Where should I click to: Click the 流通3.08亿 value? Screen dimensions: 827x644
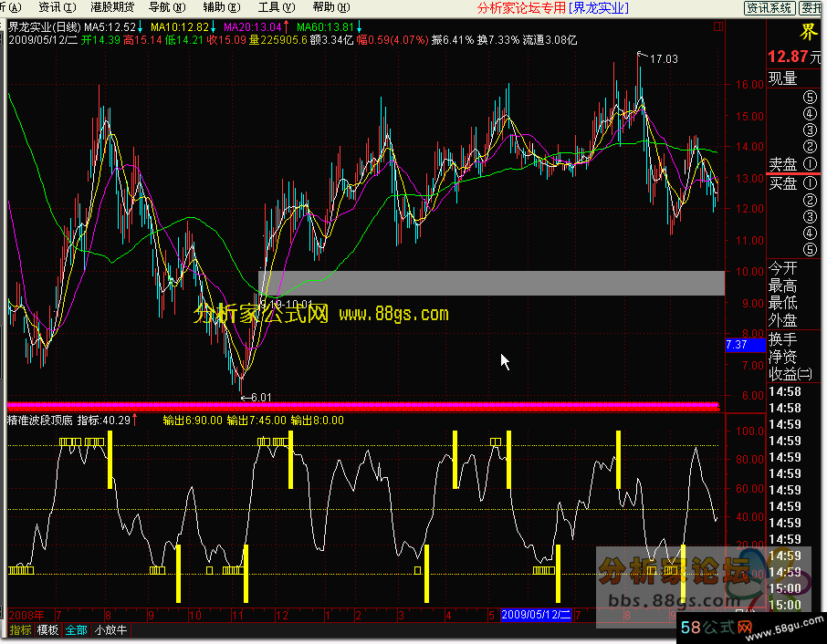[x=550, y=40]
